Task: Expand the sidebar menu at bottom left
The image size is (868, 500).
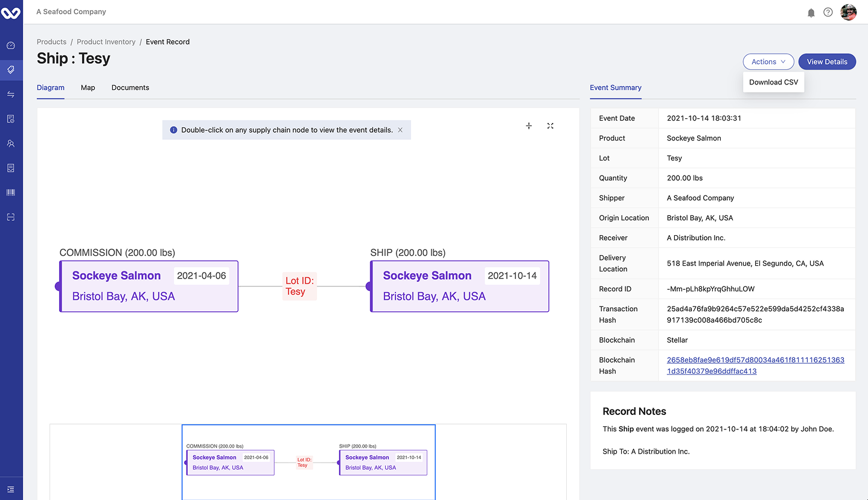Action: click(11, 489)
